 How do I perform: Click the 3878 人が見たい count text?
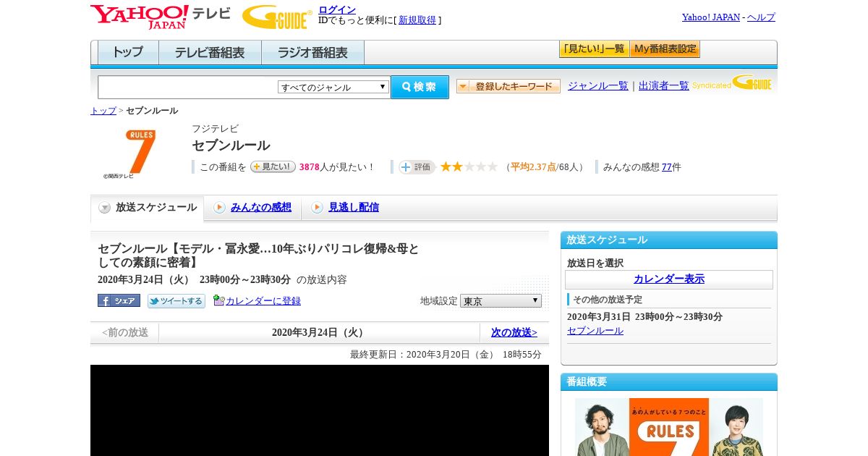[337, 167]
